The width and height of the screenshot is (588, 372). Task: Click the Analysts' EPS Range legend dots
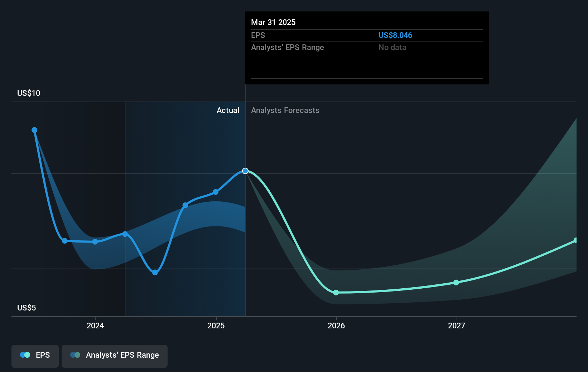pyautogui.click(x=75, y=355)
